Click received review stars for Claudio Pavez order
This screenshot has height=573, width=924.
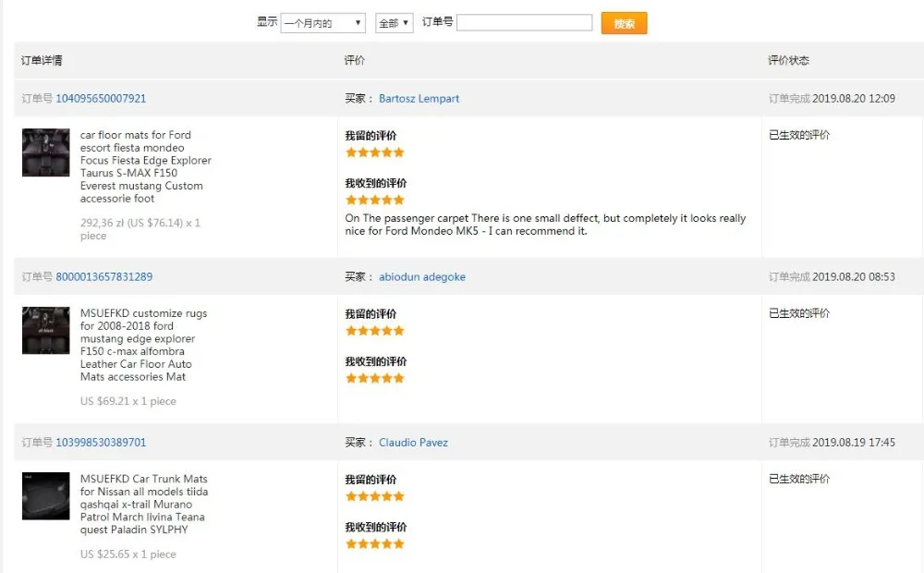click(375, 544)
